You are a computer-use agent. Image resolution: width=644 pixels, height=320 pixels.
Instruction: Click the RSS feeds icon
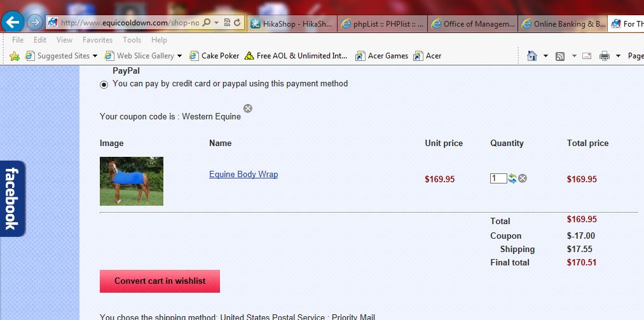(560, 57)
